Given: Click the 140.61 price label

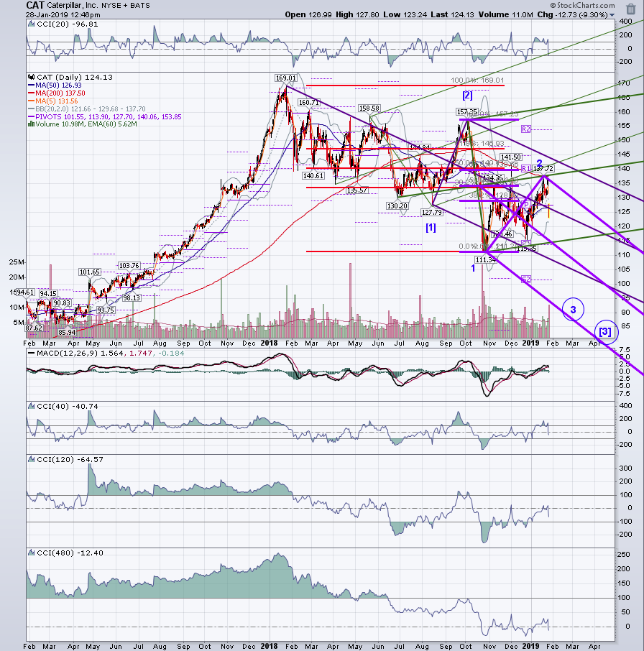Looking at the screenshot, I should pyautogui.click(x=313, y=175).
